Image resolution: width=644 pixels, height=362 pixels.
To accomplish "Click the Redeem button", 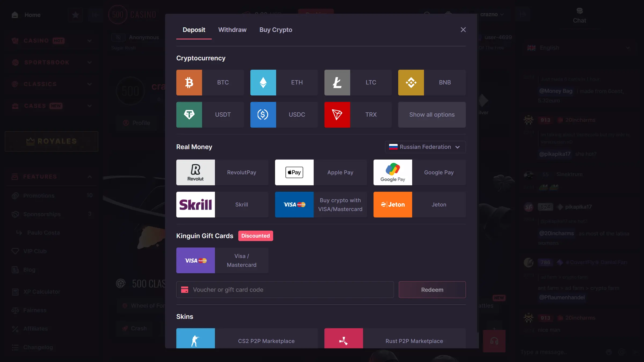I will pos(432,290).
